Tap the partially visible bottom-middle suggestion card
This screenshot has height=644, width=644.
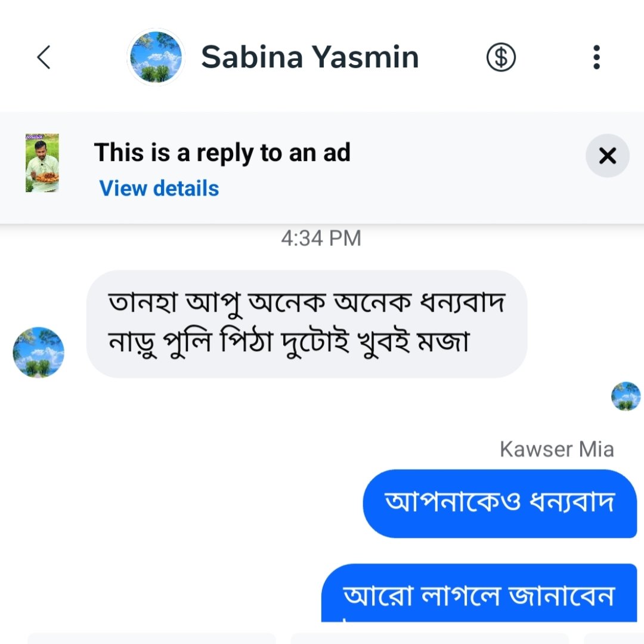click(x=430, y=639)
